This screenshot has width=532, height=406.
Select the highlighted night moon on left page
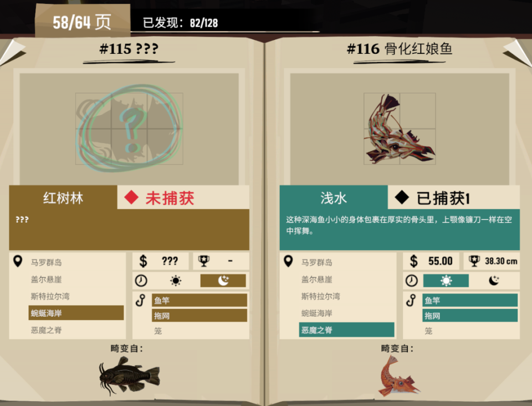(223, 281)
